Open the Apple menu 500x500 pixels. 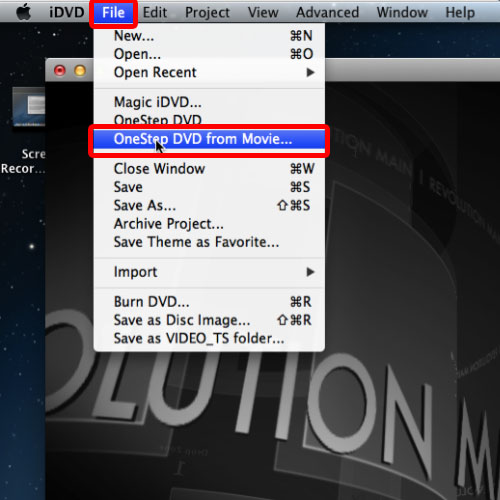point(24,13)
